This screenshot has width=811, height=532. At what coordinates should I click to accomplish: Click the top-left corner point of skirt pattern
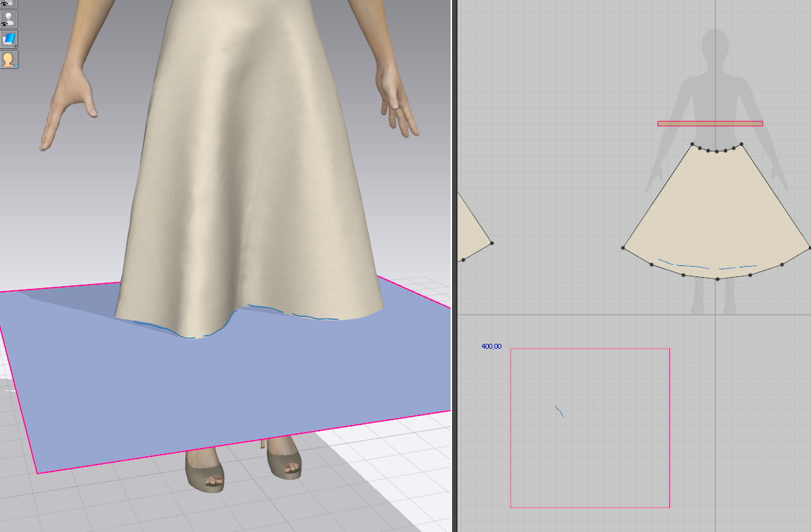(x=692, y=144)
